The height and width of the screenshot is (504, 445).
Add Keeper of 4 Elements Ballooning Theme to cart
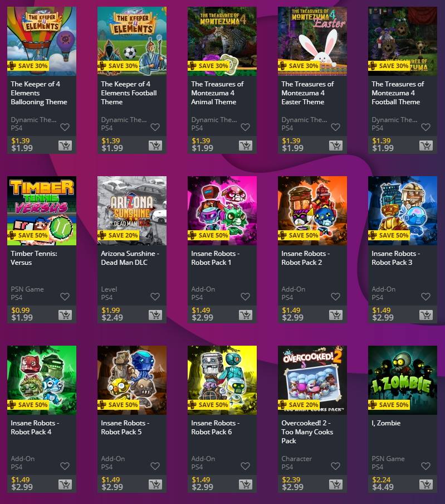coord(65,146)
